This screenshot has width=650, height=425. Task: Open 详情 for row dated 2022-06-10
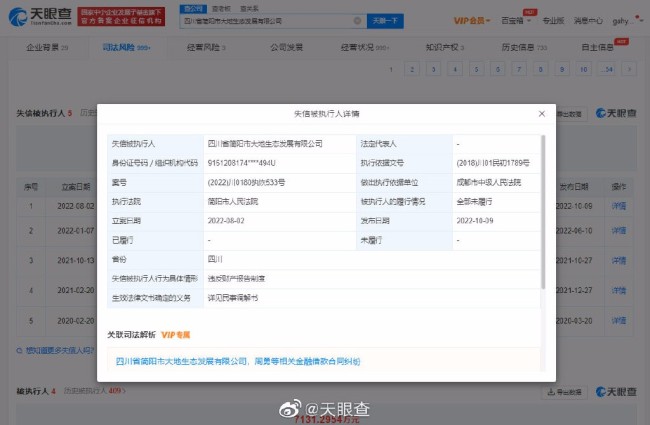[x=618, y=231]
